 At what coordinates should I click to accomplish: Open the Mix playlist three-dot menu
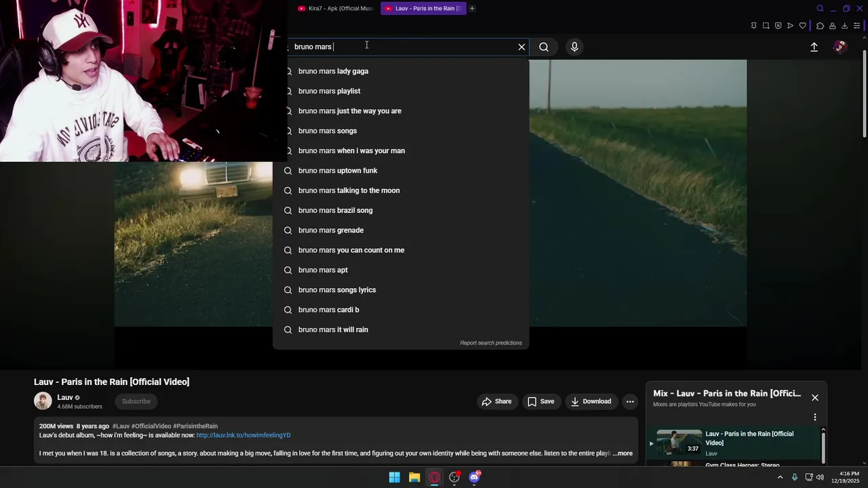coord(815,417)
